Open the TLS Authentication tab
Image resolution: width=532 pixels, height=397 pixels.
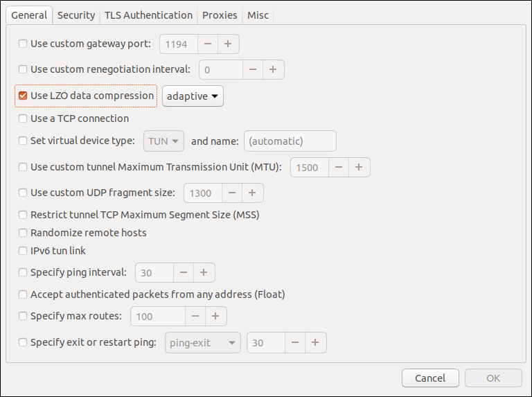(148, 15)
